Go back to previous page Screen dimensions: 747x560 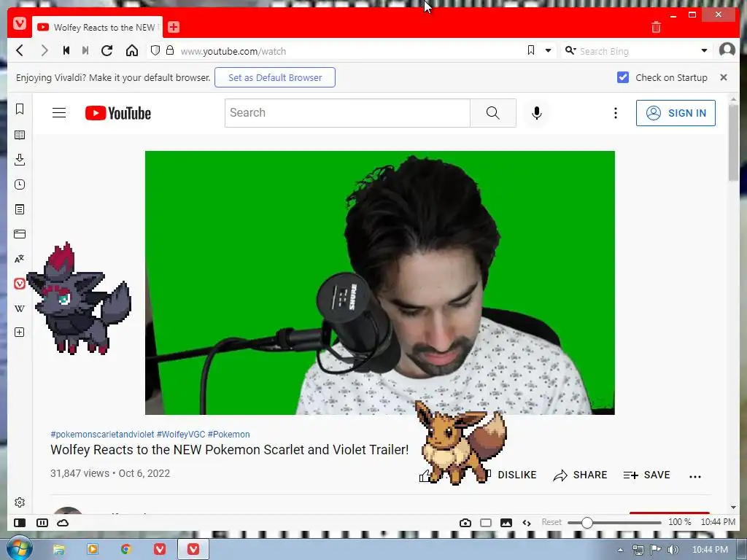pyautogui.click(x=20, y=50)
